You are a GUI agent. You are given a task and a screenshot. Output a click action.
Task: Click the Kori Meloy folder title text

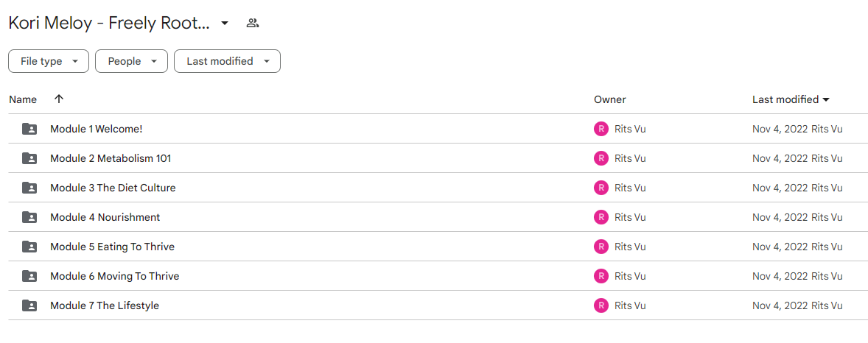click(109, 24)
